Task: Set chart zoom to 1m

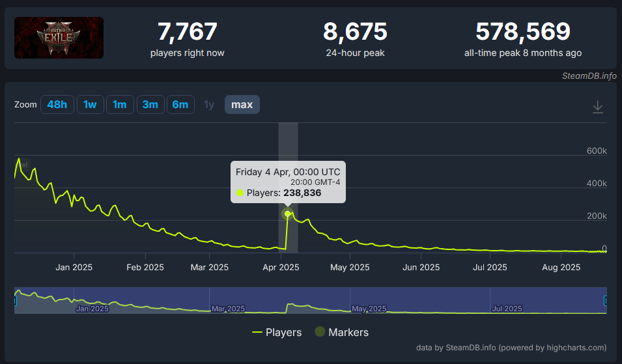Action: point(120,105)
